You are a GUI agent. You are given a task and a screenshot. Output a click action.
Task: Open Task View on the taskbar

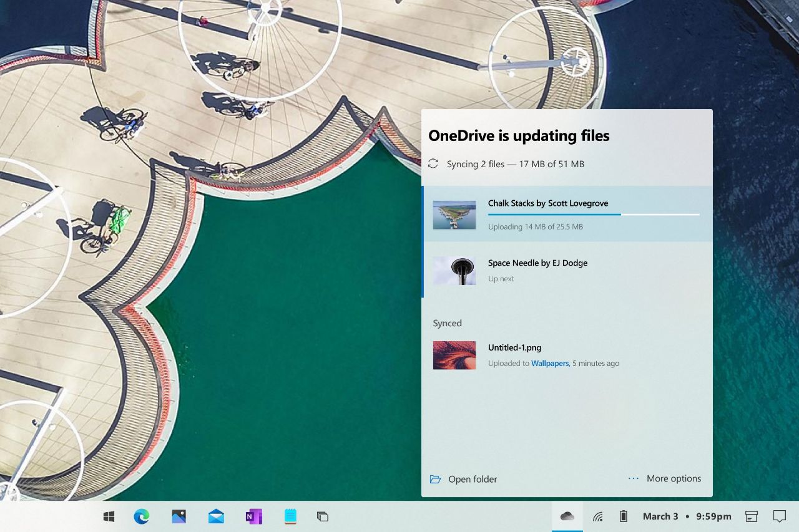tap(322, 516)
